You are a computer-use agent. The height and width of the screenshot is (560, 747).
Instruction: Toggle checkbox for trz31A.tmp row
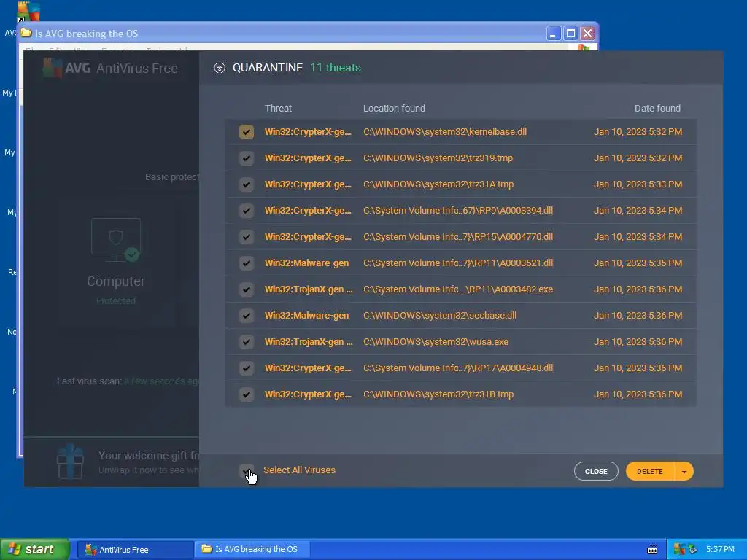[247, 184]
